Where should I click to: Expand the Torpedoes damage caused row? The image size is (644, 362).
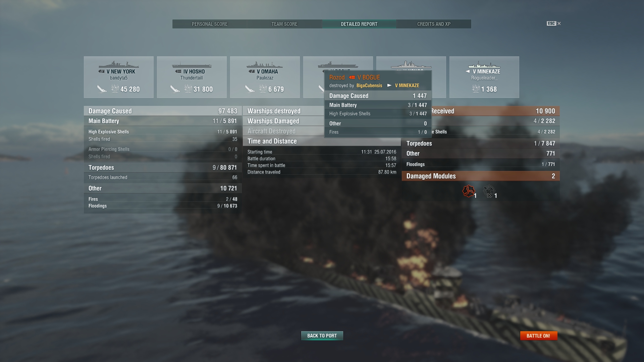click(163, 168)
